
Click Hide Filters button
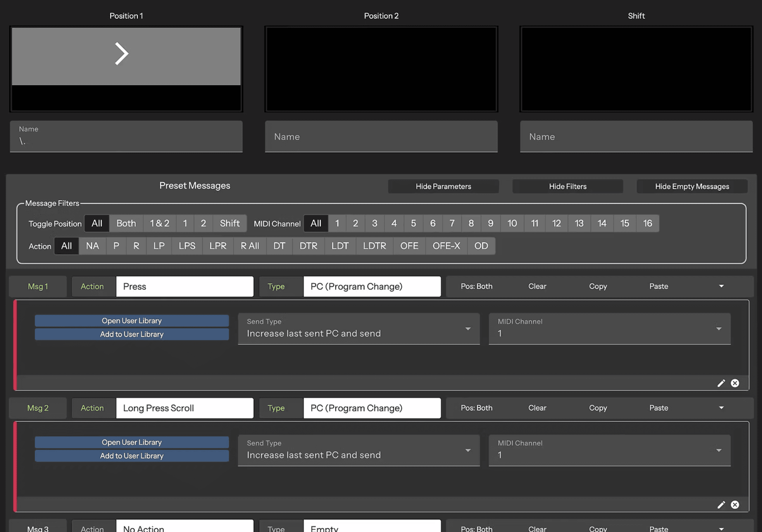pyautogui.click(x=568, y=186)
